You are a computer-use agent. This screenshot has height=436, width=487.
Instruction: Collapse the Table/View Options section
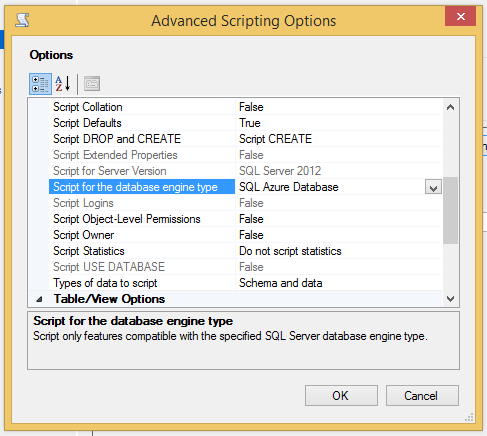click(x=39, y=299)
